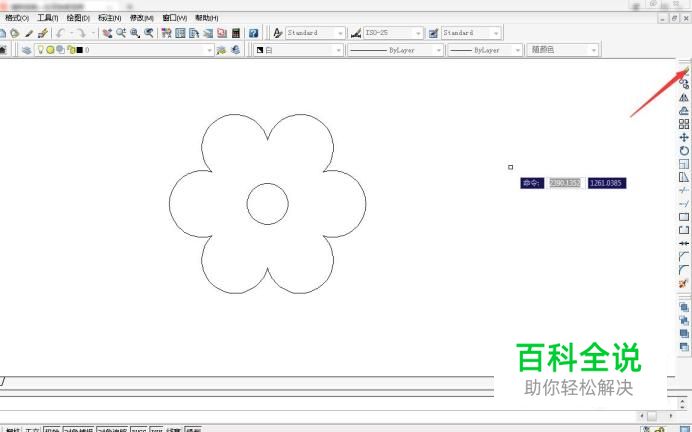Click the Layer Previous icon

point(235,50)
